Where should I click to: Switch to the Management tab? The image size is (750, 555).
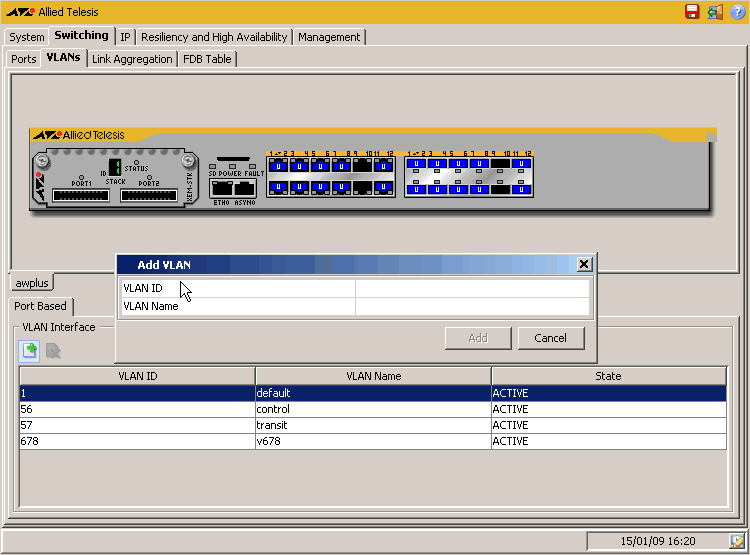point(329,37)
